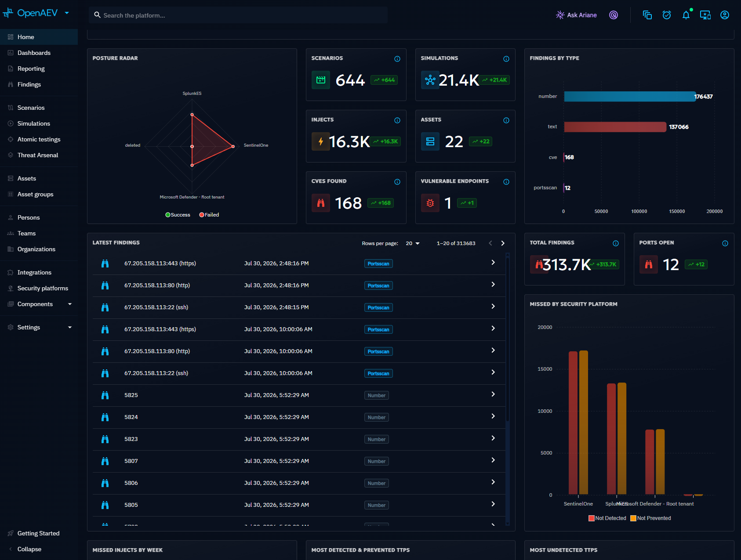Click the Injects lightning bolt icon
This screenshot has height=560, width=741.
[x=321, y=141]
